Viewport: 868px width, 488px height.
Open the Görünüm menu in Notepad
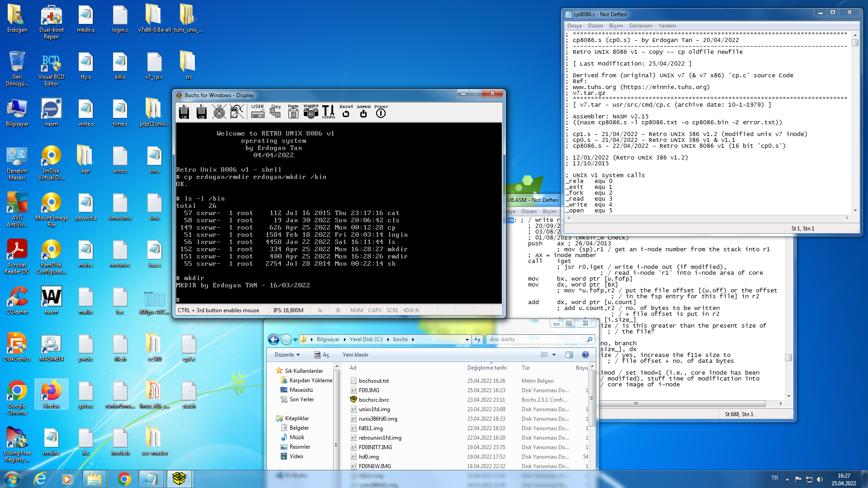point(640,26)
